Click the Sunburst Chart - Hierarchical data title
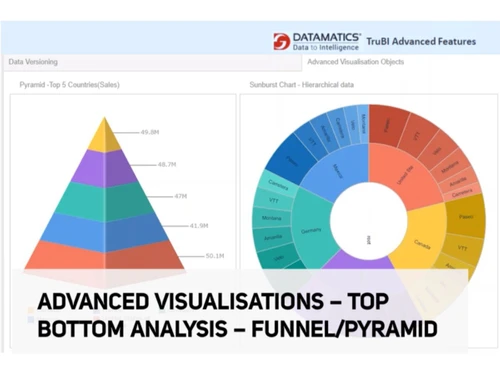Screen dimensions: 500x375 point(301,85)
